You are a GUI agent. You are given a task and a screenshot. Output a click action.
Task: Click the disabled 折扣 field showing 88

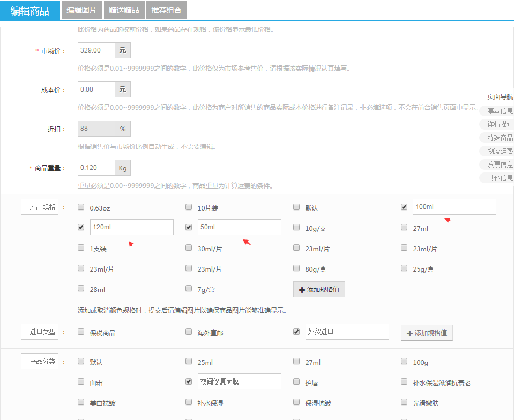point(96,129)
